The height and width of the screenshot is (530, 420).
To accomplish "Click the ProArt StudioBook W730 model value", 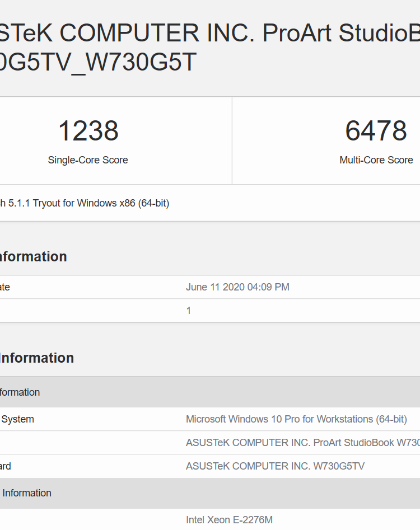I will point(302,443).
